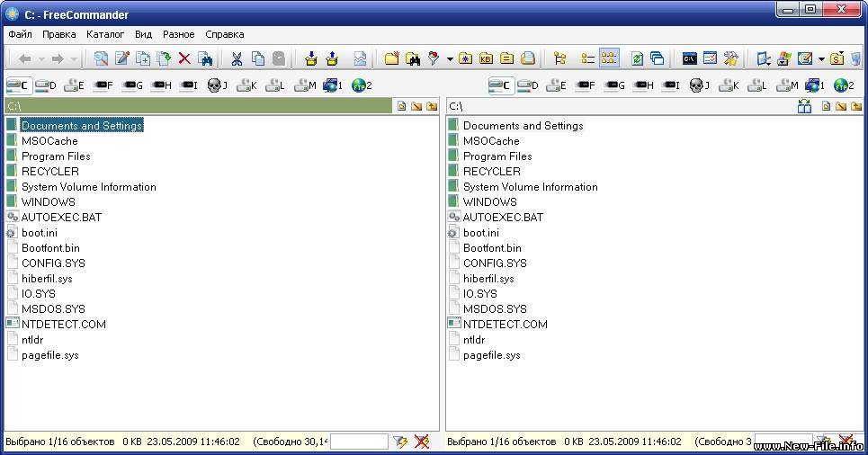The height and width of the screenshot is (455, 868).
Task: Open FTP connection 2 in left panel
Action: (362, 86)
